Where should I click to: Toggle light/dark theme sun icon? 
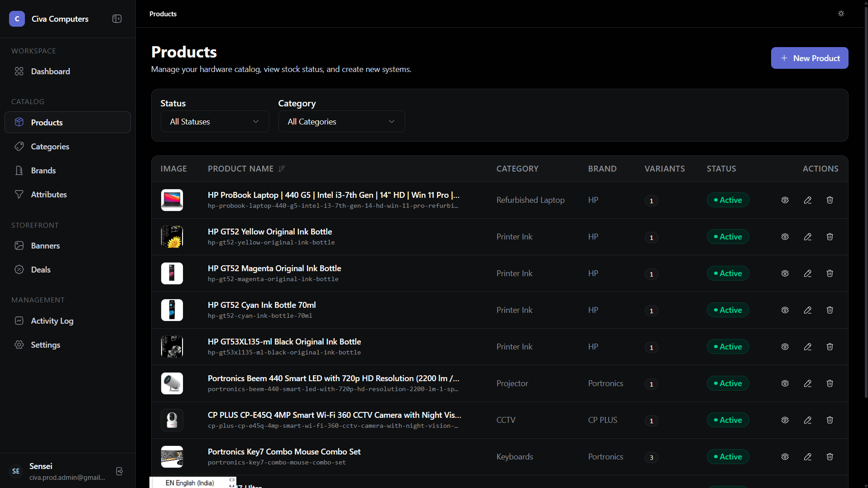pos(841,14)
